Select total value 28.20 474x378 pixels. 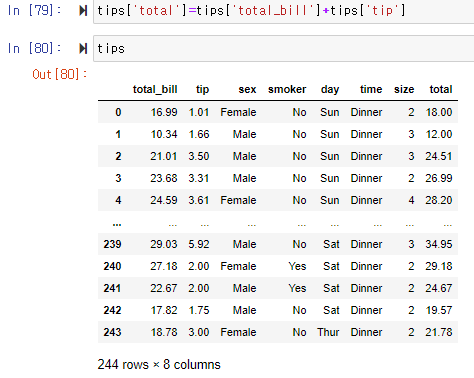pyautogui.click(x=439, y=200)
